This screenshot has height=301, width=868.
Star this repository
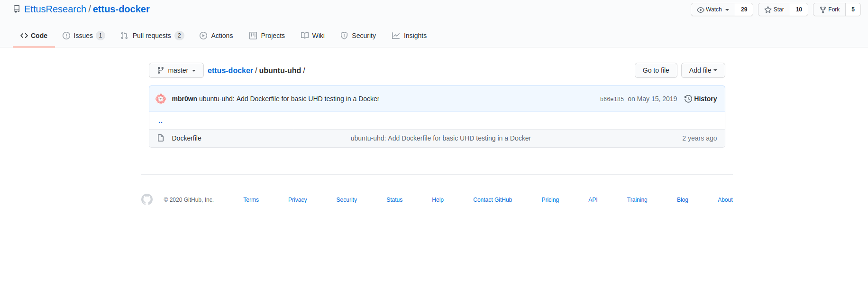774,9
